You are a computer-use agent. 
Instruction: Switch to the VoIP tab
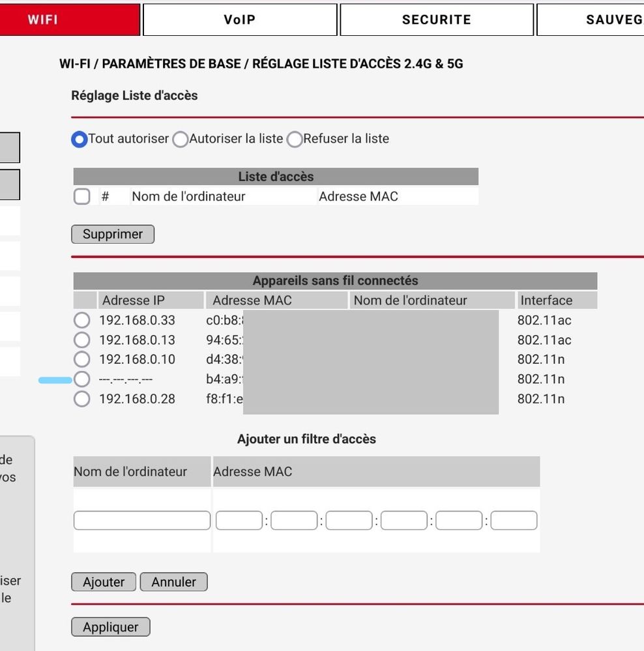(240, 20)
